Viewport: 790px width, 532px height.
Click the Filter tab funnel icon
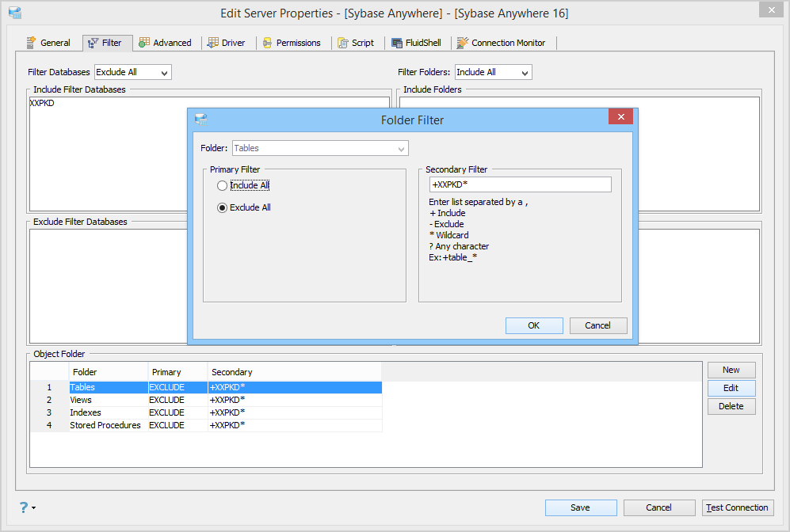[x=94, y=44]
